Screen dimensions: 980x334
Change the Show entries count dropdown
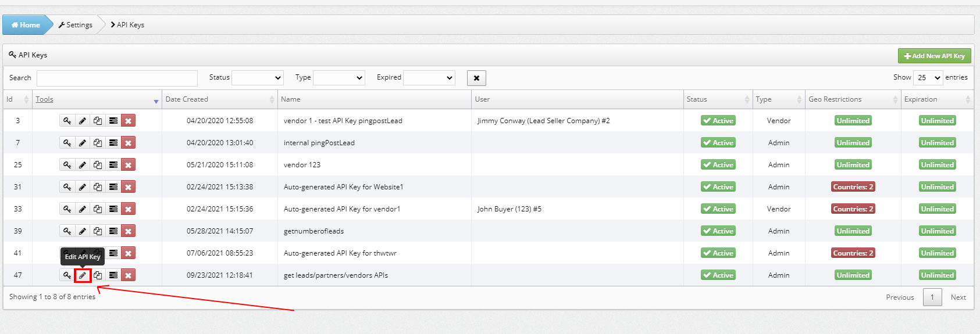click(x=928, y=78)
